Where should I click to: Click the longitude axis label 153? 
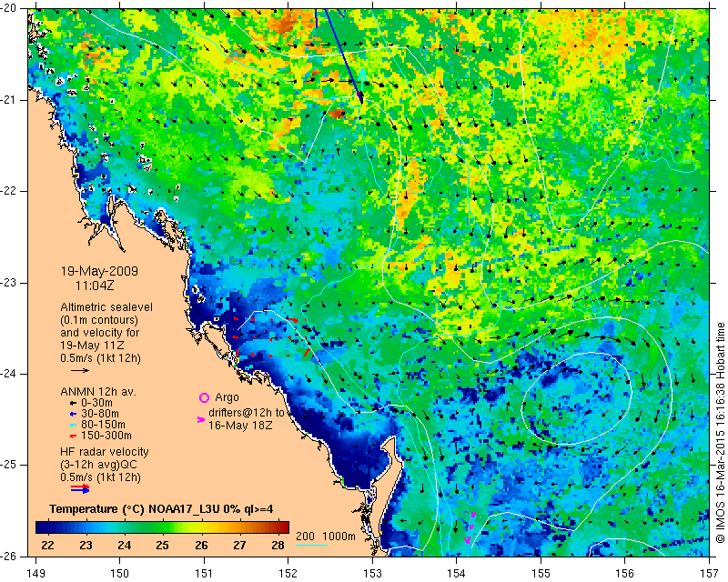[x=372, y=574]
